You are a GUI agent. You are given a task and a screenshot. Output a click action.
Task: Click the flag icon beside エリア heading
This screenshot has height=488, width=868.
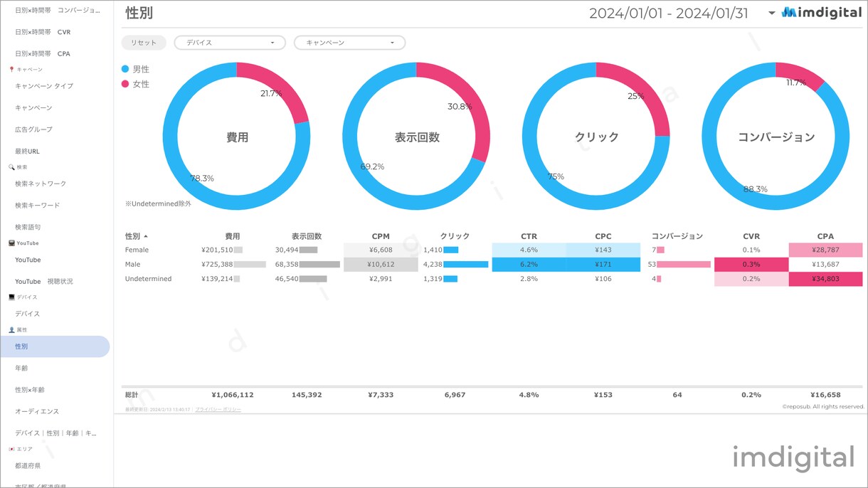(11, 449)
